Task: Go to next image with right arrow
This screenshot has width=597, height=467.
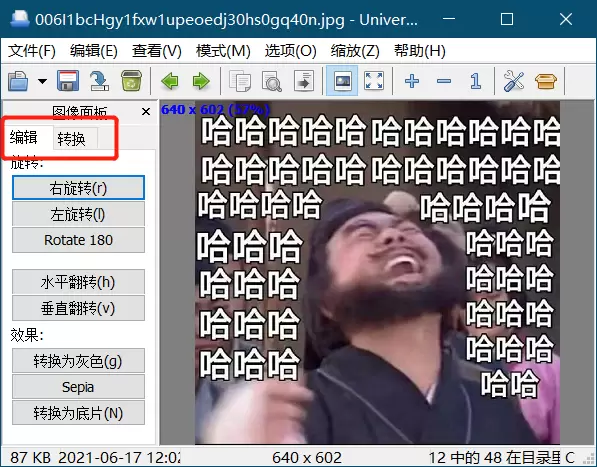Action: pyautogui.click(x=201, y=81)
